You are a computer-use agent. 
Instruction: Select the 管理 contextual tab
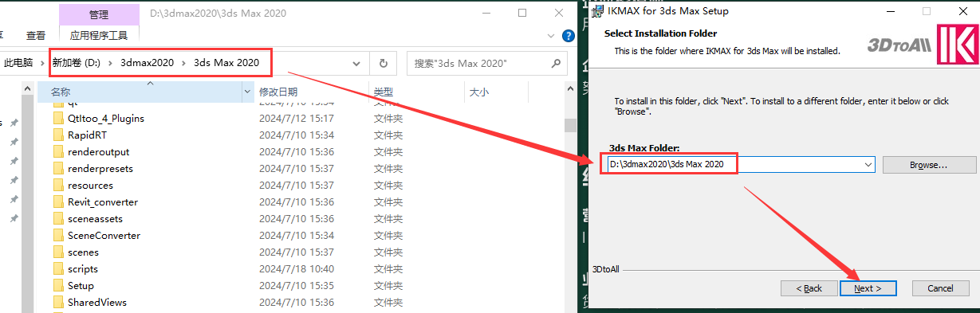[x=100, y=14]
